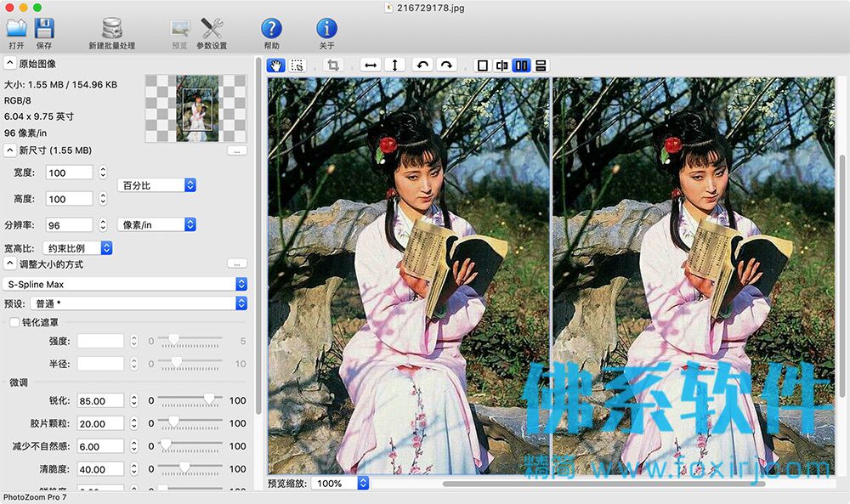Collapse the 调整大小的方式 section
This screenshot has height=504, width=850.
9,264
